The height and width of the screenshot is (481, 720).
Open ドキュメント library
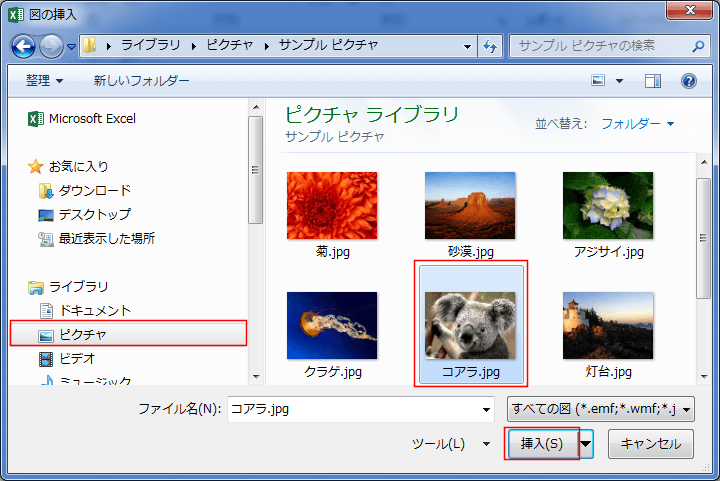coord(95,310)
